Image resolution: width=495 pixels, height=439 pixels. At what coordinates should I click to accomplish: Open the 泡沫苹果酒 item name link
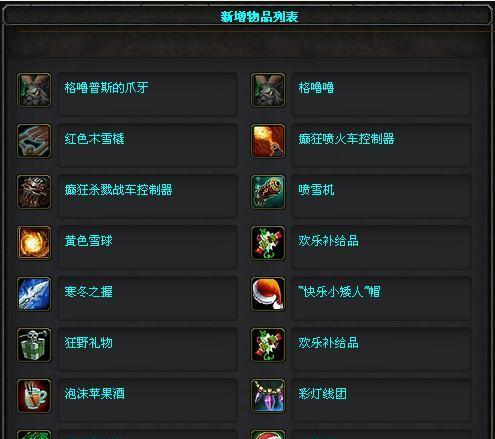[x=95, y=394]
